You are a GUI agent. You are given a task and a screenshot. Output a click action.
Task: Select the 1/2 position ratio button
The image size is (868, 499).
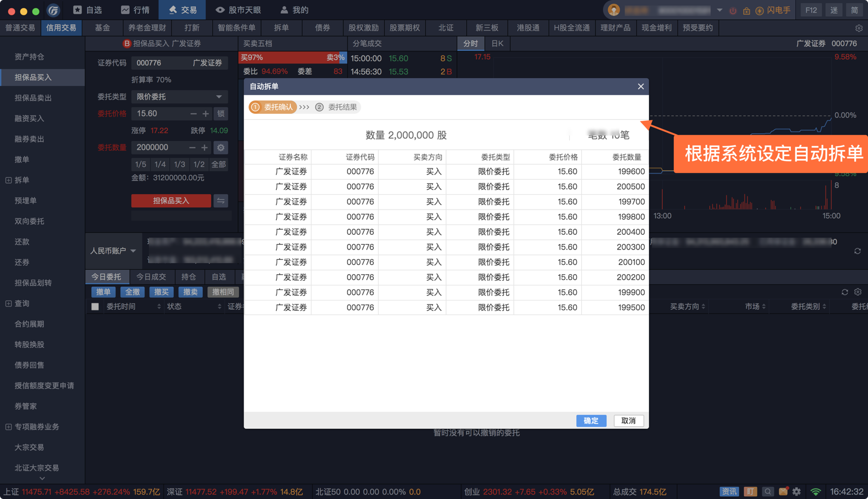(199, 164)
